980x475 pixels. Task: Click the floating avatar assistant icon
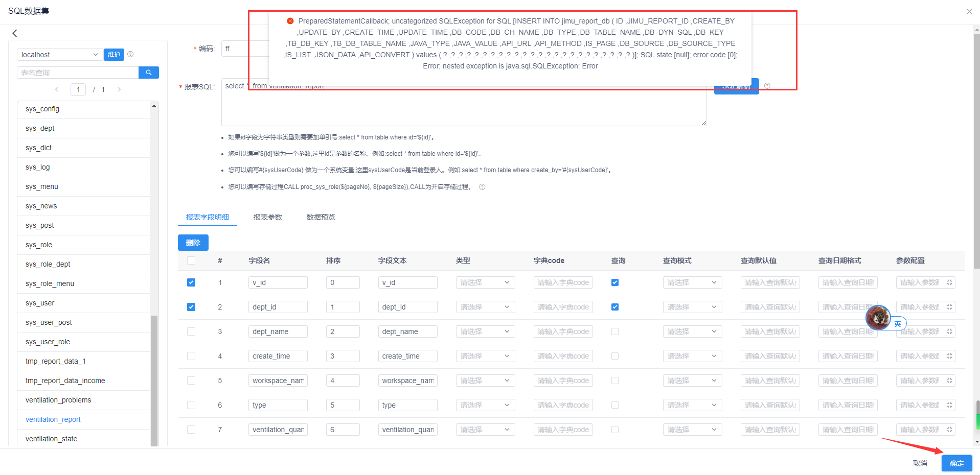[x=878, y=318]
